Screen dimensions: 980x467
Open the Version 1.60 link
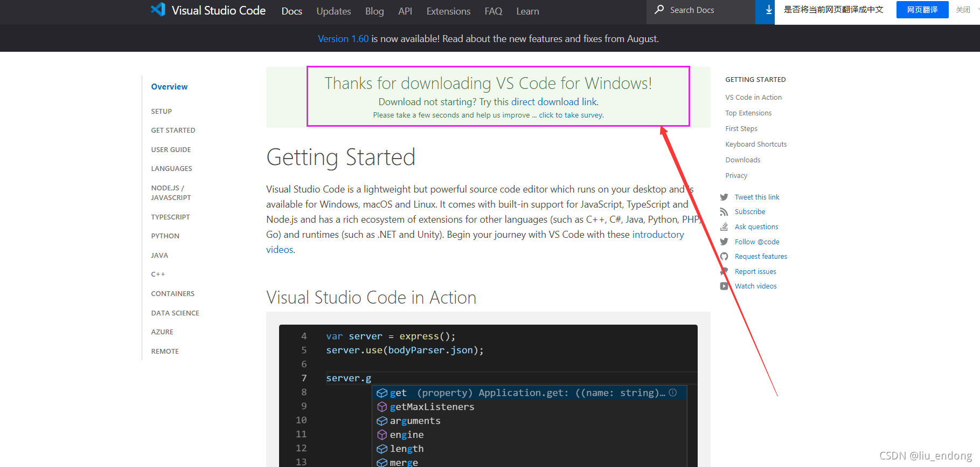343,39
